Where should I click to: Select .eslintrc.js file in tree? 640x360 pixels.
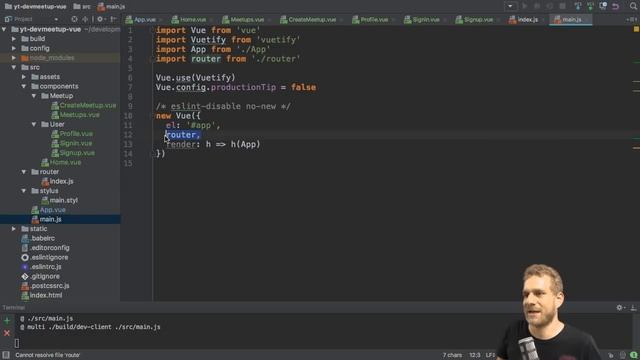tap(41, 267)
